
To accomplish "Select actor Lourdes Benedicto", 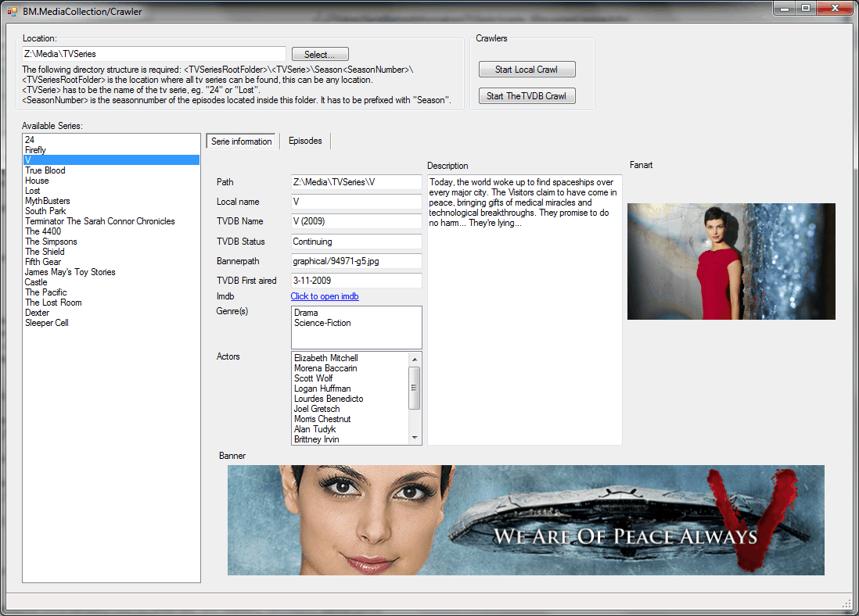I will [350, 399].
